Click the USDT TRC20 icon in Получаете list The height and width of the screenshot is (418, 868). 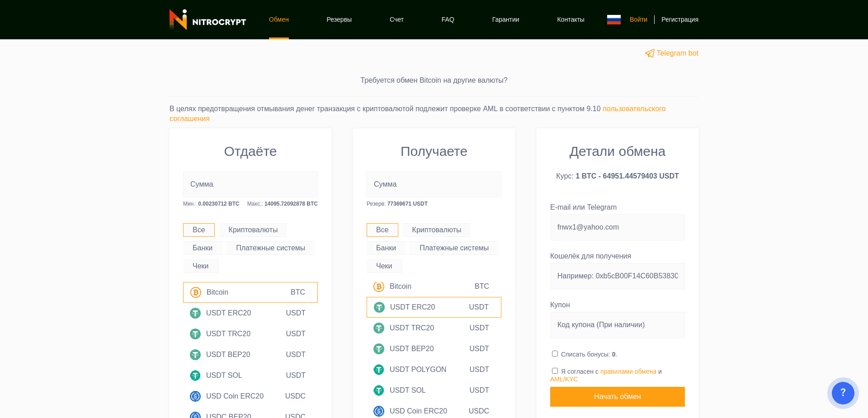(379, 328)
